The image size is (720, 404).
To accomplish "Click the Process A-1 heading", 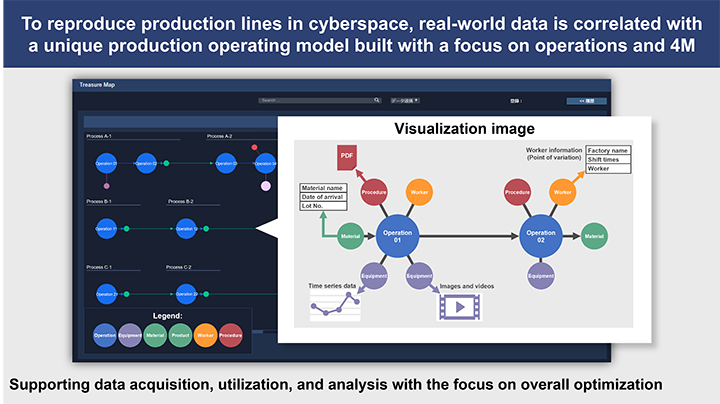I will pyautogui.click(x=99, y=136).
